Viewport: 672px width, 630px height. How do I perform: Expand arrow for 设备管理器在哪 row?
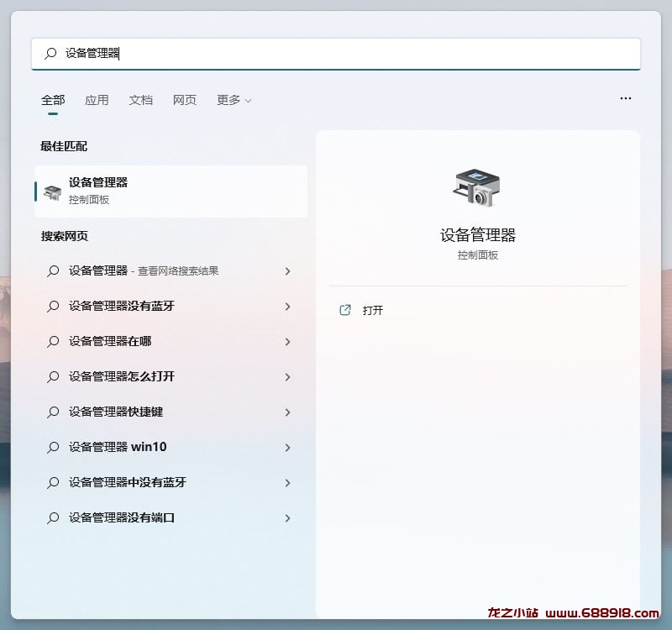click(287, 342)
